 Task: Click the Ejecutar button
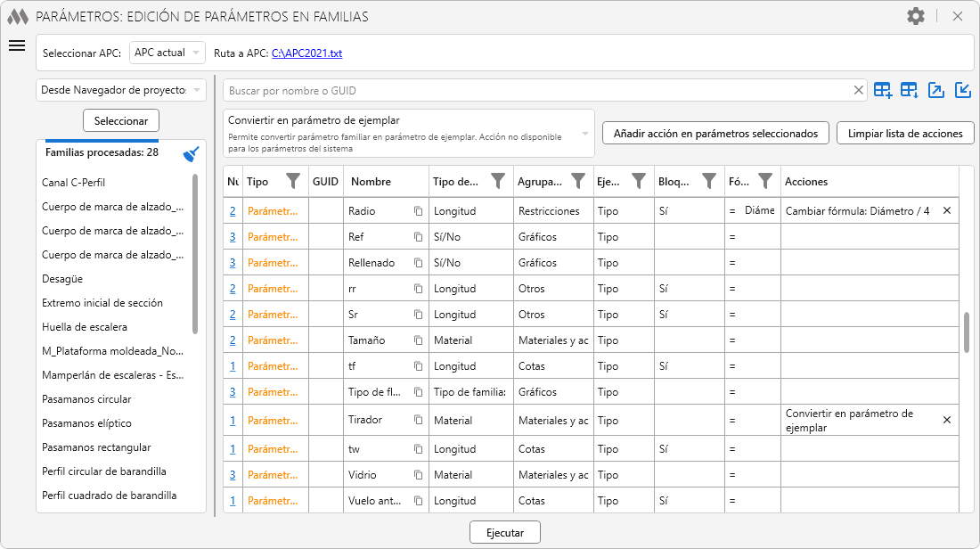(x=505, y=533)
